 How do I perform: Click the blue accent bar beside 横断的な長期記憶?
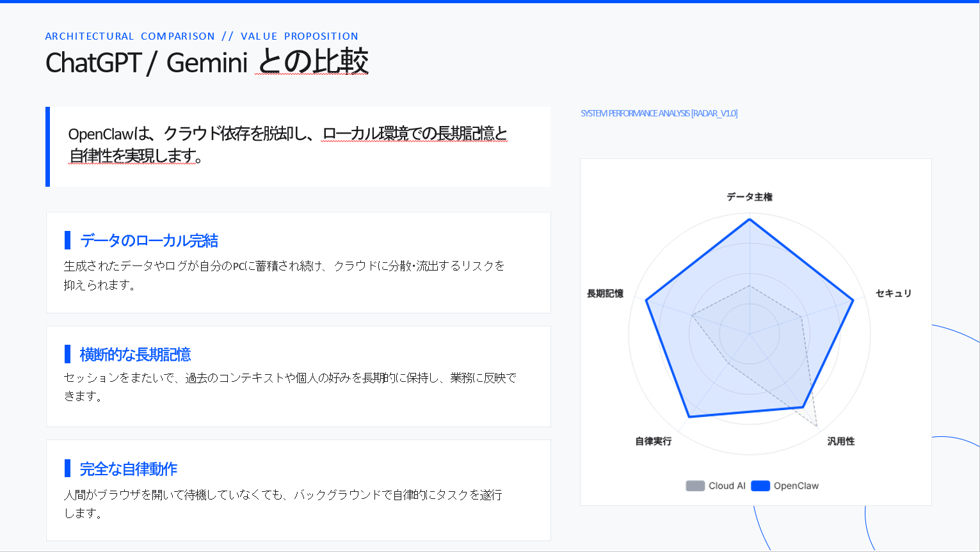(67, 354)
